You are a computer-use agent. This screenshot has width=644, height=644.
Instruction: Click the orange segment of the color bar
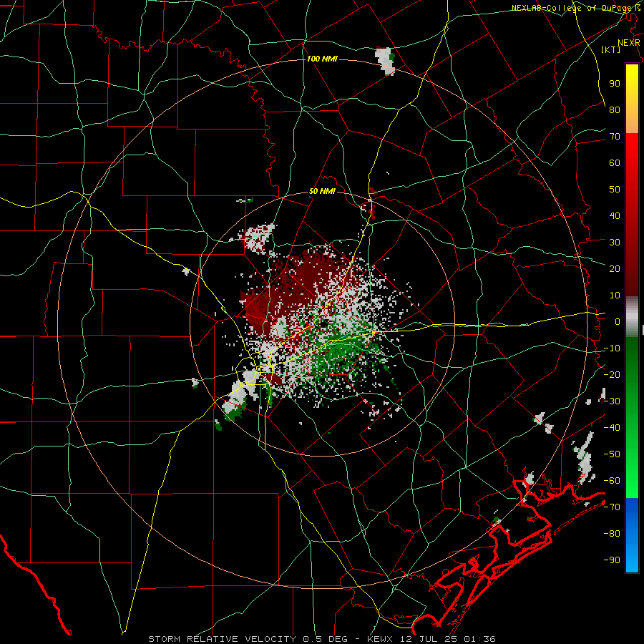632,119
